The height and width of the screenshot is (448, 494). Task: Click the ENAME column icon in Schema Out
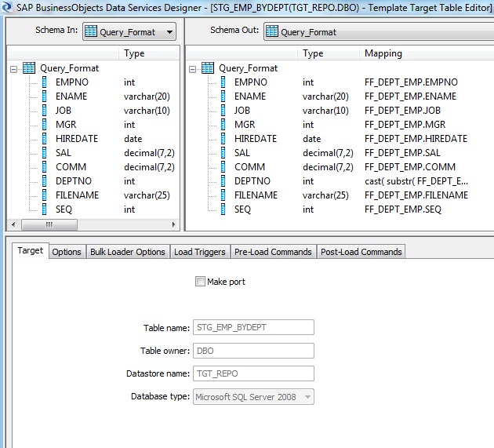223,97
